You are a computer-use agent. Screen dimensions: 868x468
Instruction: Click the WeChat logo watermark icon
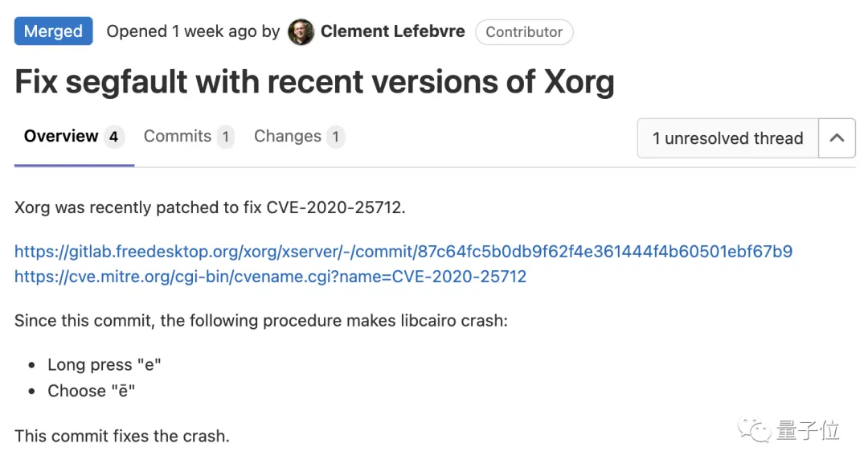coord(757,430)
